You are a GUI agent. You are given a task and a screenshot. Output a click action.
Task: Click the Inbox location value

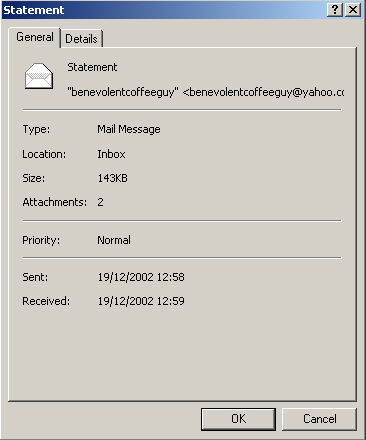111,154
